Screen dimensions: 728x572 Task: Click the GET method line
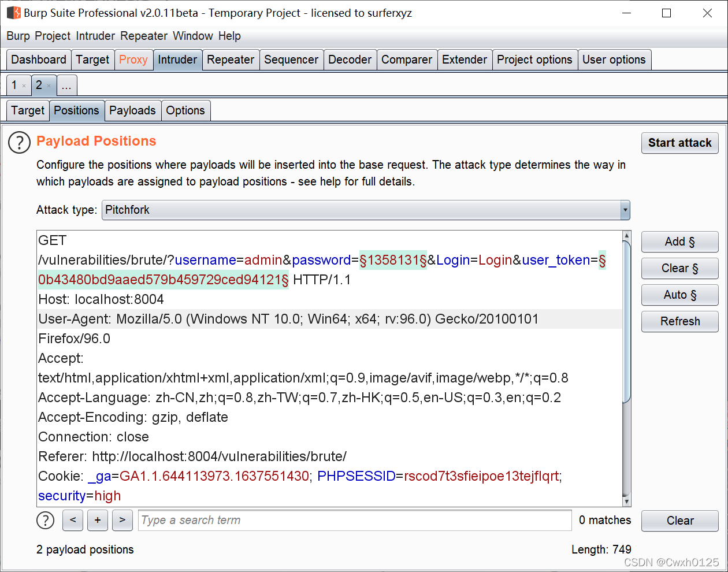pyautogui.click(x=53, y=240)
